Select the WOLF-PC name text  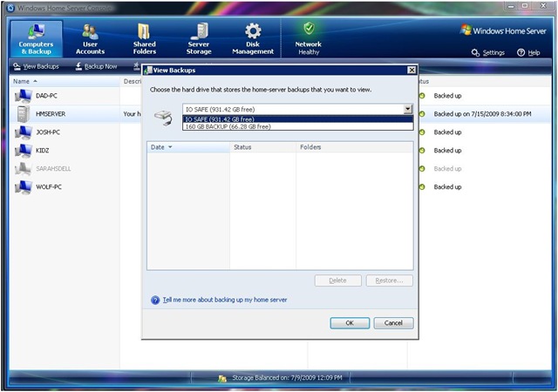[49, 187]
